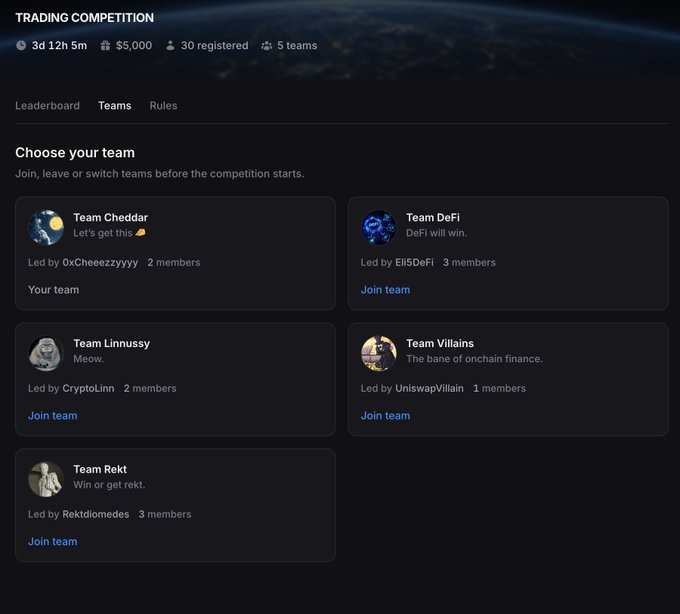Click Team Cheddar "2 members" count
The width and height of the screenshot is (680, 614).
(173, 262)
